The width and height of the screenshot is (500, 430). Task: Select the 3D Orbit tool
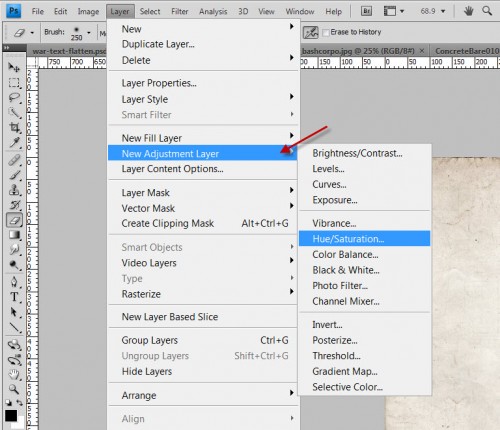14,360
